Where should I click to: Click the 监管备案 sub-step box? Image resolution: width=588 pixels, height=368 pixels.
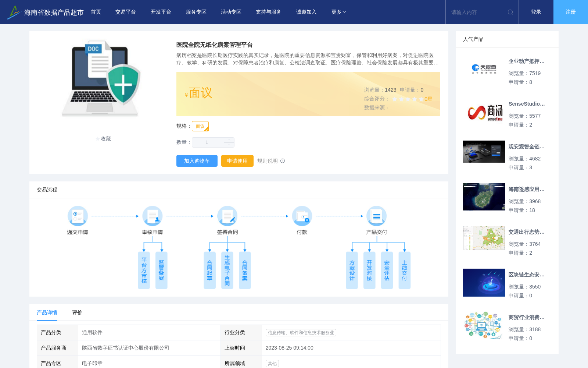click(161, 270)
